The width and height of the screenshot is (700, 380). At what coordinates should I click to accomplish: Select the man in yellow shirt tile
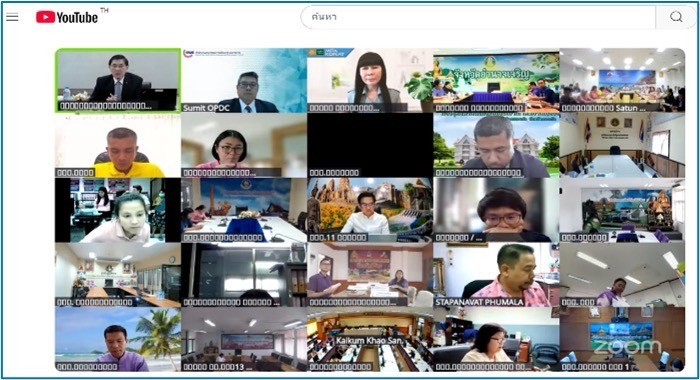coord(118,145)
